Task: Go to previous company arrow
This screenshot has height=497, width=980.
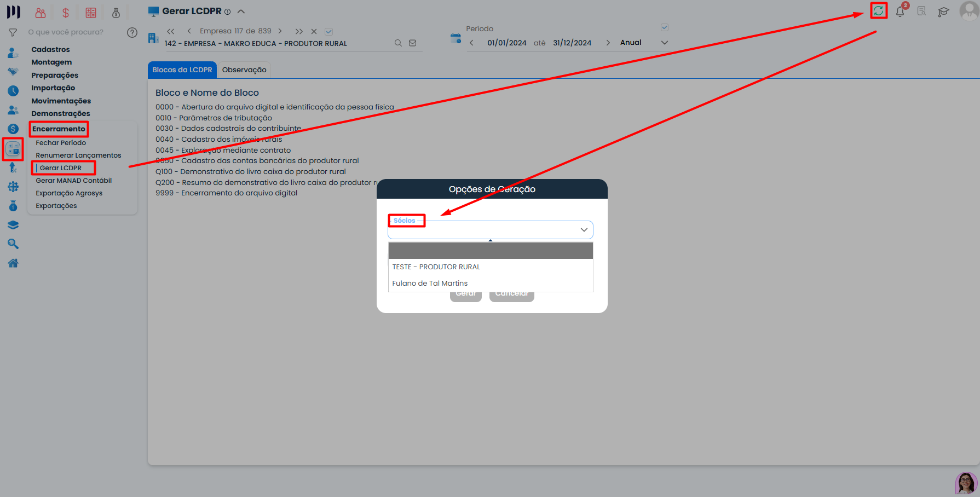Action: (x=189, y=31)
